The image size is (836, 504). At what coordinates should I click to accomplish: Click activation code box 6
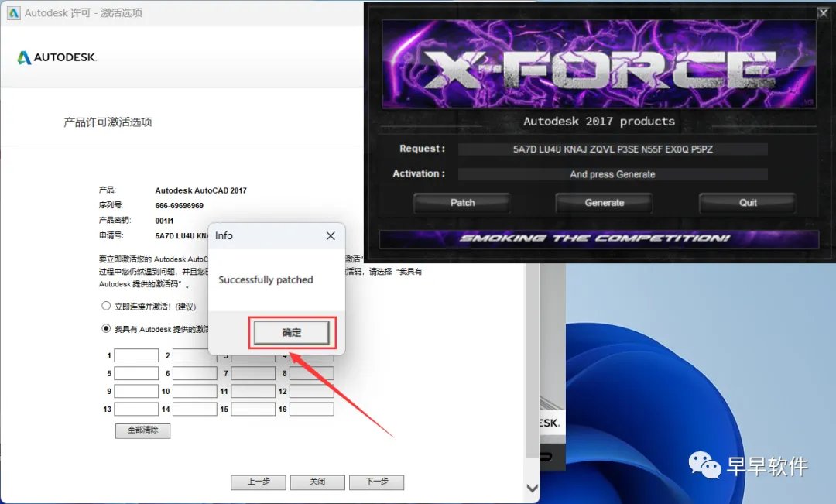195,373
